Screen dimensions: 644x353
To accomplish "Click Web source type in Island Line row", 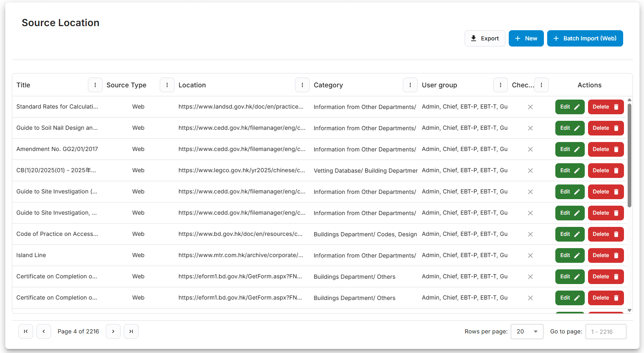I will (138, 255).
